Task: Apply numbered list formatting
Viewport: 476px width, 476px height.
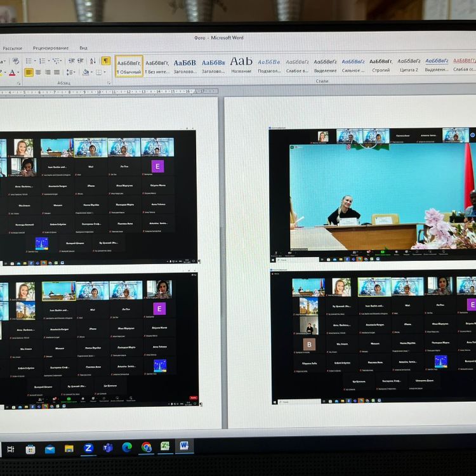Action: click(42, 61)
